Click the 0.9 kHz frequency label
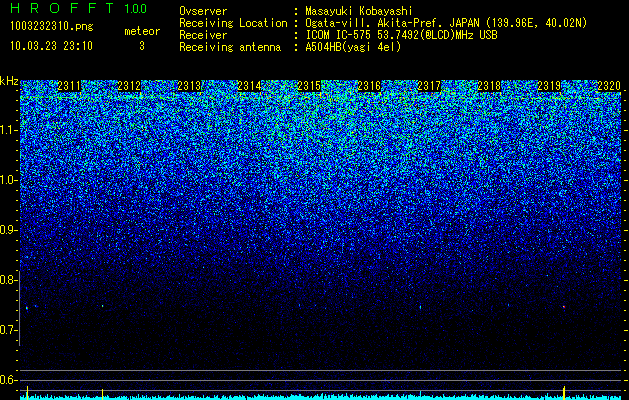This screenshot has width=629, height=400. [9, 230]
